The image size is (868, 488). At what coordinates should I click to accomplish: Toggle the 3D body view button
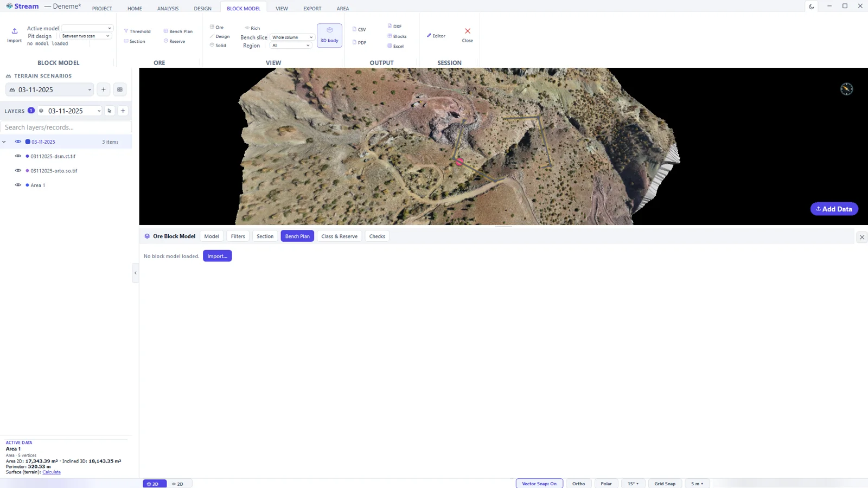(x=329, y=35)
